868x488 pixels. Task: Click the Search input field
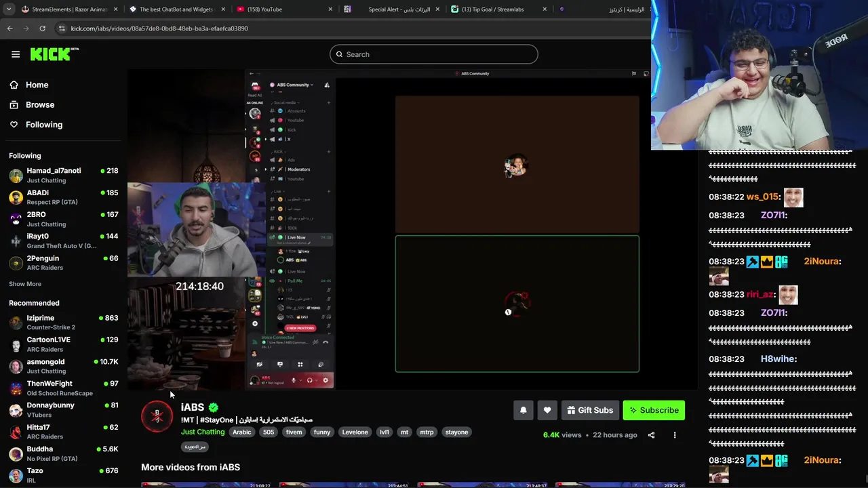click(x=434, y=54)
